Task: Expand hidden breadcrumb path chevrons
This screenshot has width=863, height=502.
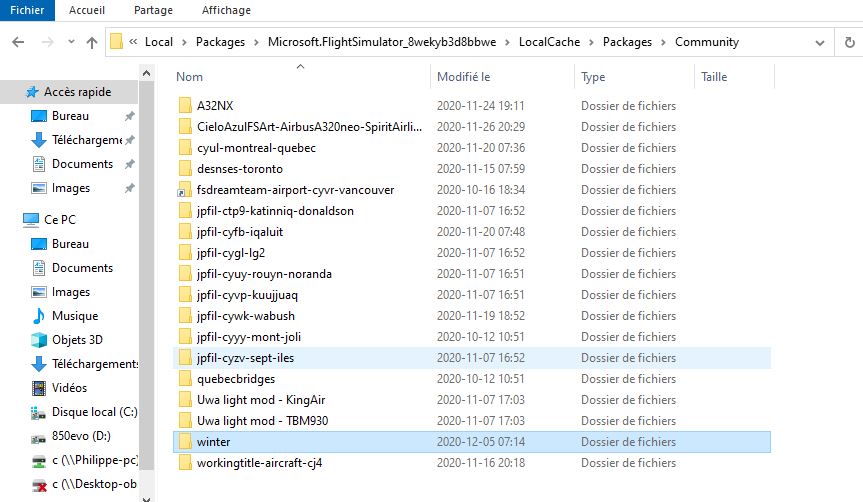Action: [133, 42]
